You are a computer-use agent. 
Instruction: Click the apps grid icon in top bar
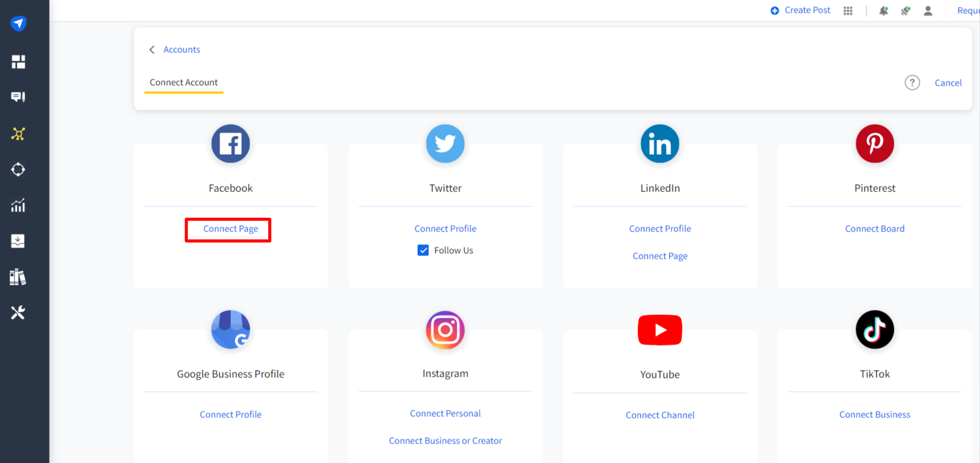[x=848, y=11]
